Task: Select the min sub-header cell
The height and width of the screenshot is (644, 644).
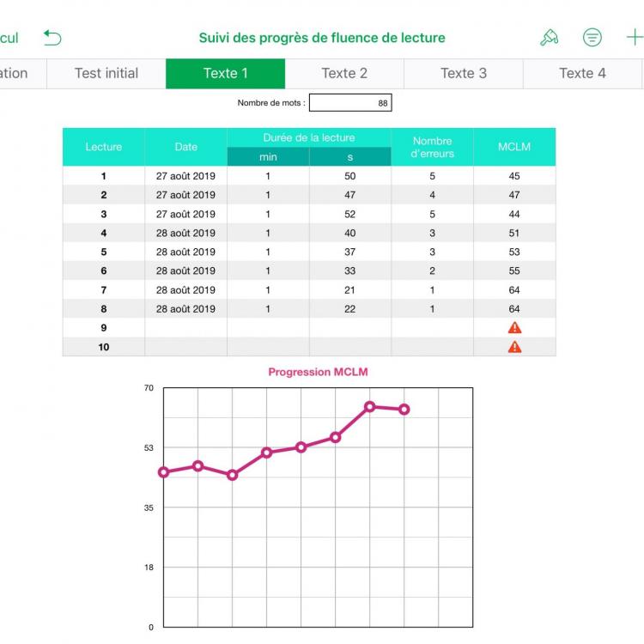Action: [268, 157]
